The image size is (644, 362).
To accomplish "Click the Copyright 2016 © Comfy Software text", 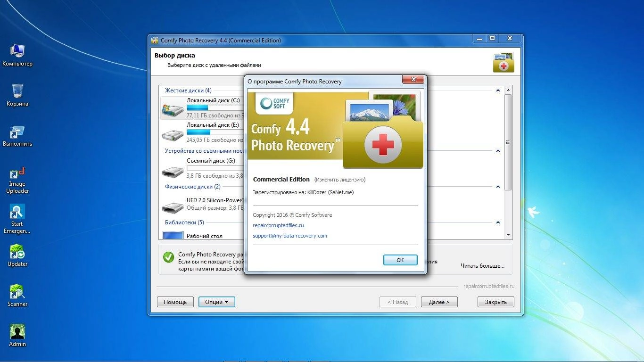I will click(292, 215).
